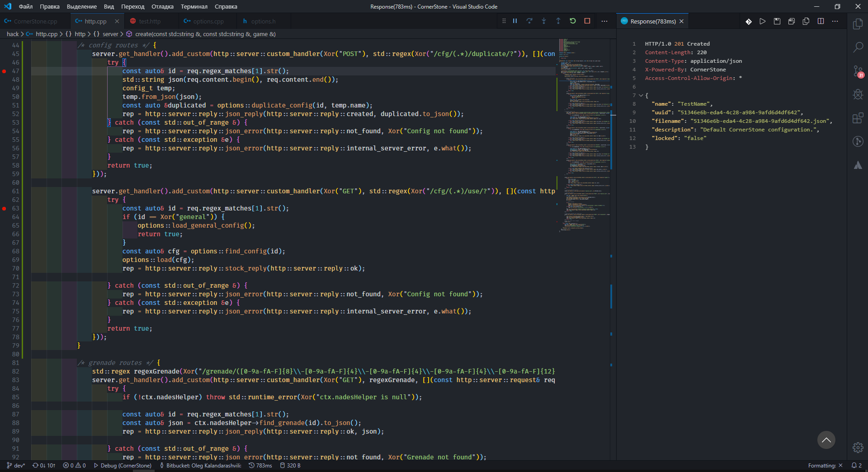
Task: Open problems panel via errors/warnings count
Action: pos(75,465)
